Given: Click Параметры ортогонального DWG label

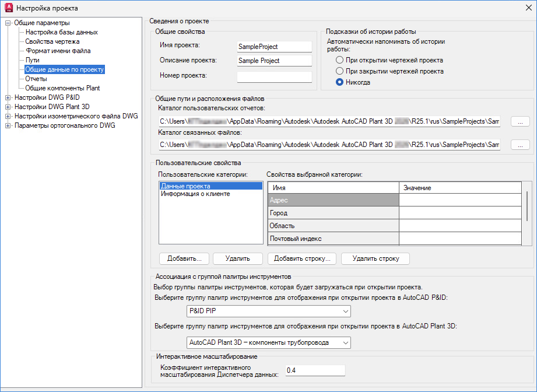Looking at the screenshot, I should pos(65,125).
